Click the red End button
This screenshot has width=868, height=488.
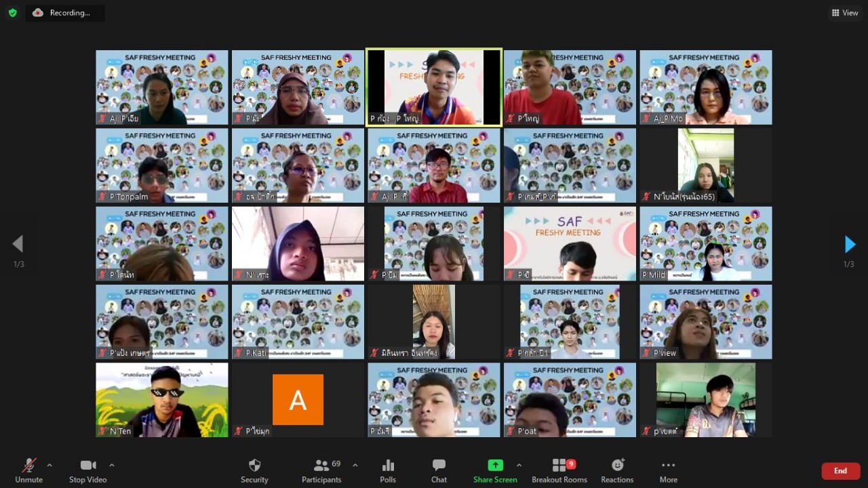point(840,471)
